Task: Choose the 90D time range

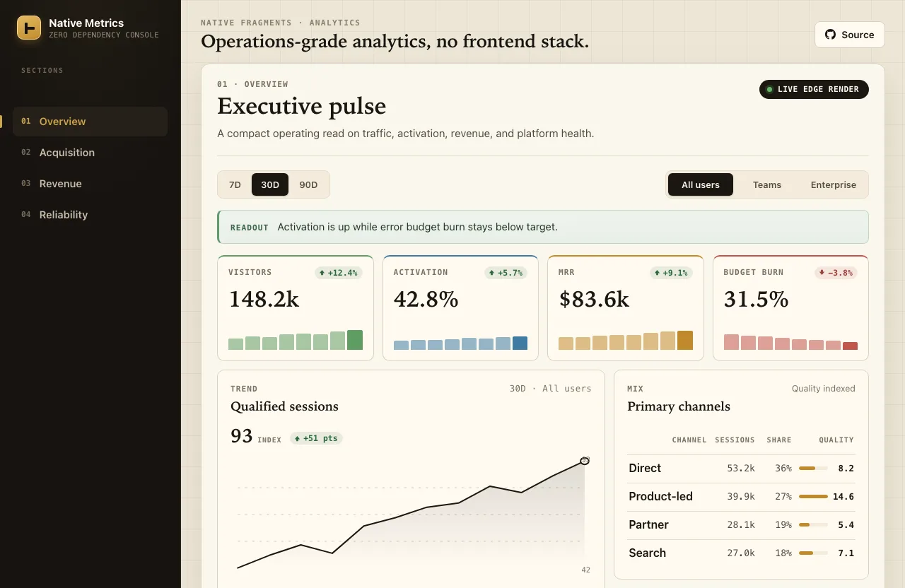Action: [308, 184]
